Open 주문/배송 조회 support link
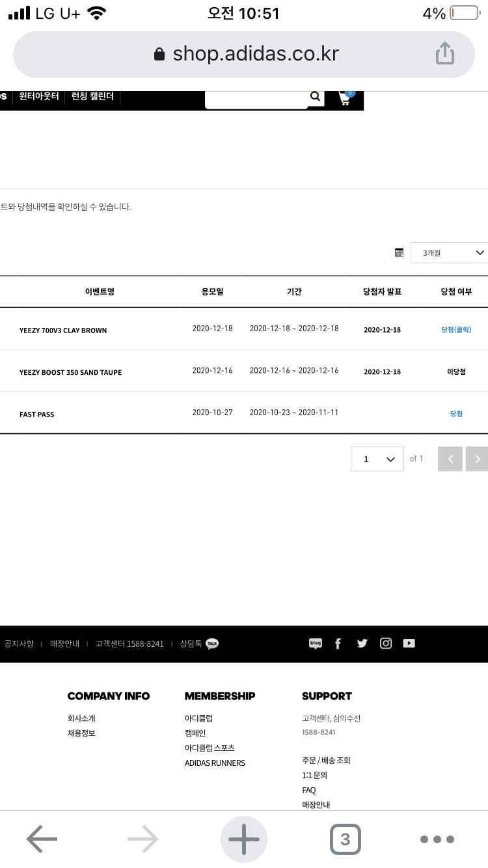The height and width of the screenshot is (868, 488). (326, 760)
